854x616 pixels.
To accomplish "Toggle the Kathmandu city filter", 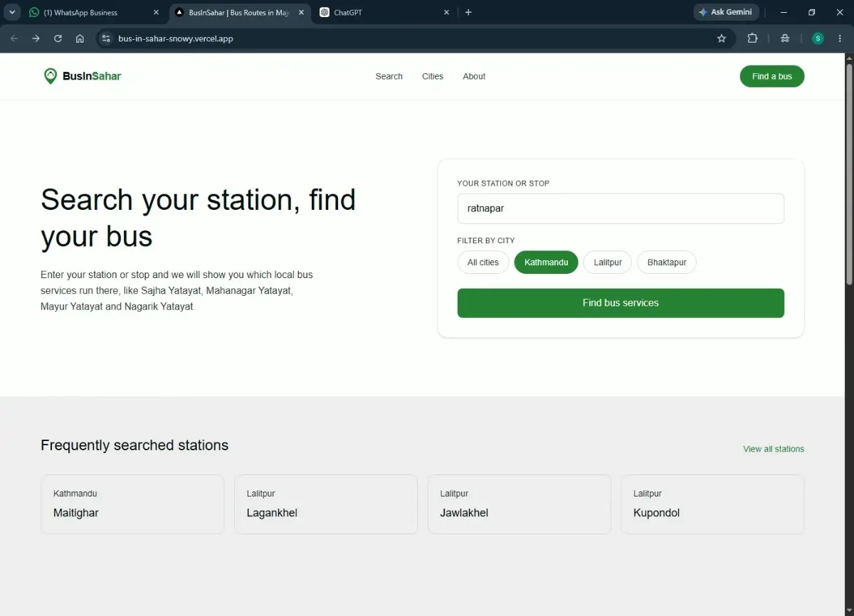I will point(547,262).
